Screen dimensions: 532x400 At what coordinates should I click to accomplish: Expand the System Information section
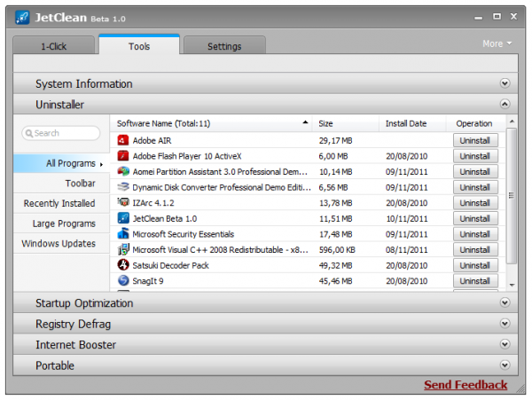(x=505, y=83)
